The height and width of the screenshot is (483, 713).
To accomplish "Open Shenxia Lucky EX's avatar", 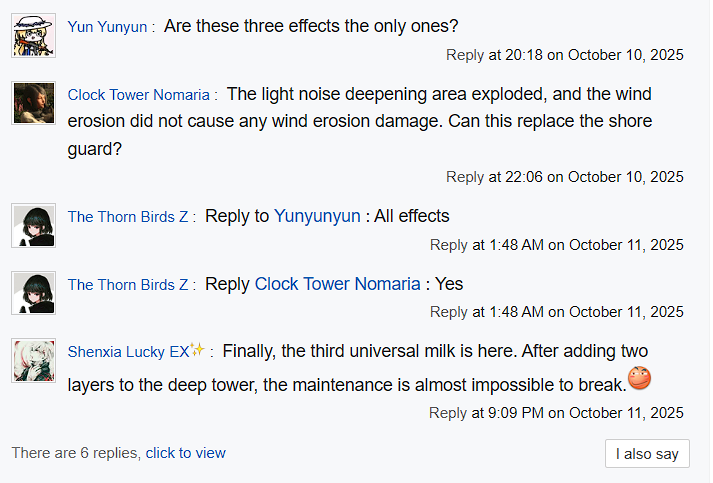I will 33,361.
